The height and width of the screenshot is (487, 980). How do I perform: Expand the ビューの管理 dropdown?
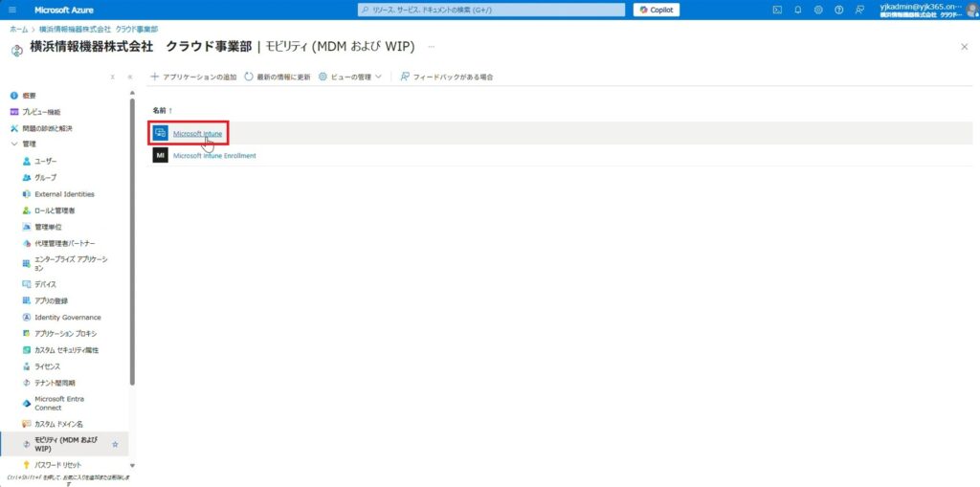350,77
